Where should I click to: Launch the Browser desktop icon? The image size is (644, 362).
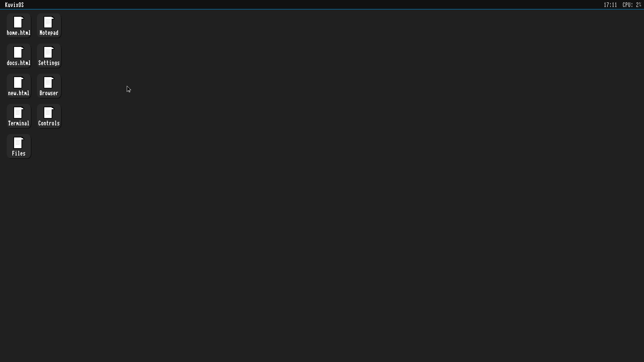tap(49, 86)
